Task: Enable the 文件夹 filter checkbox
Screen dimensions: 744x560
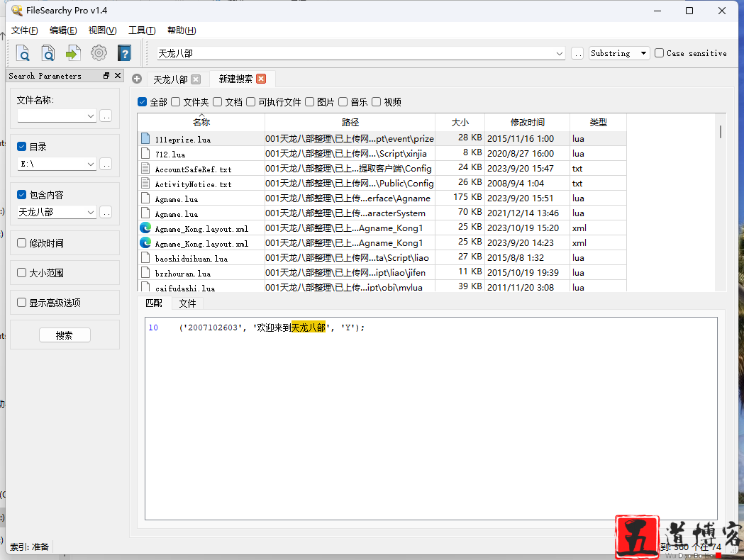Action: coord(176,101)
